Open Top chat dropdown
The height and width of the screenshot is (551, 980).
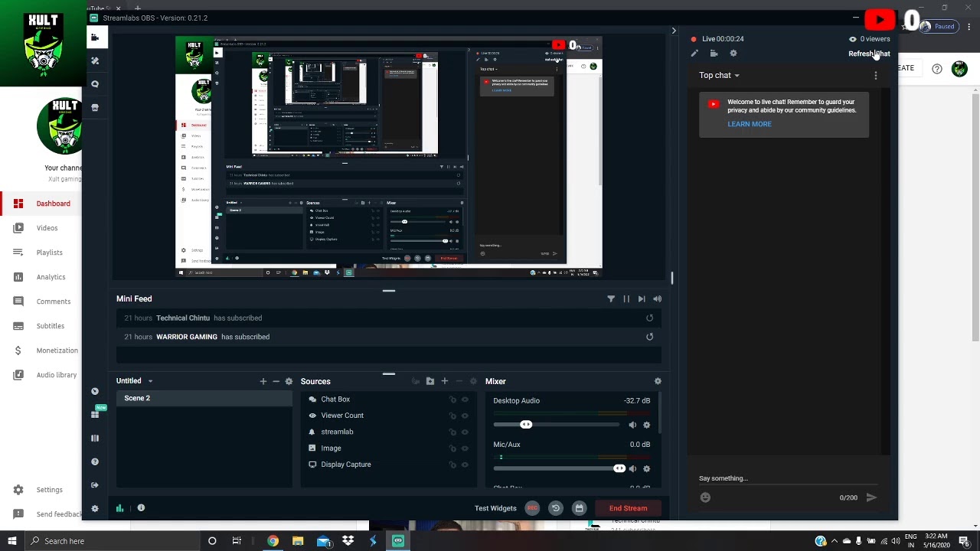[x=719, y=75]
